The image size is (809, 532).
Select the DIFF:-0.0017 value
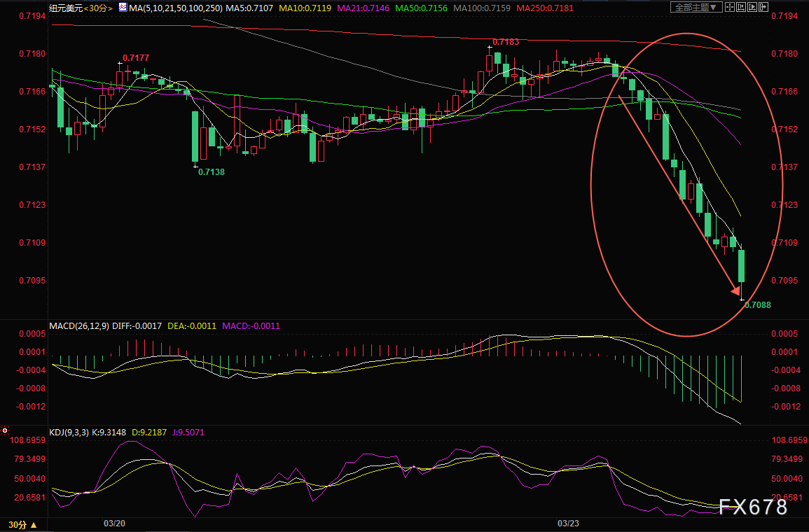point(137,325)
